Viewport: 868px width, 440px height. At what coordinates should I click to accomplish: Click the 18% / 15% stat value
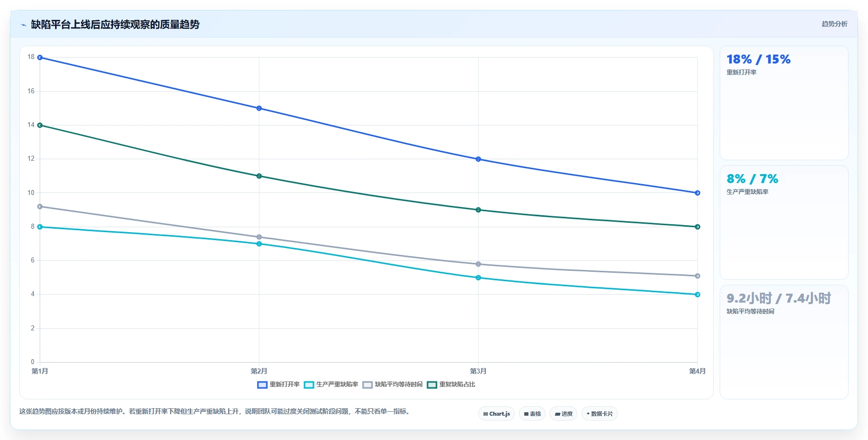758,60
